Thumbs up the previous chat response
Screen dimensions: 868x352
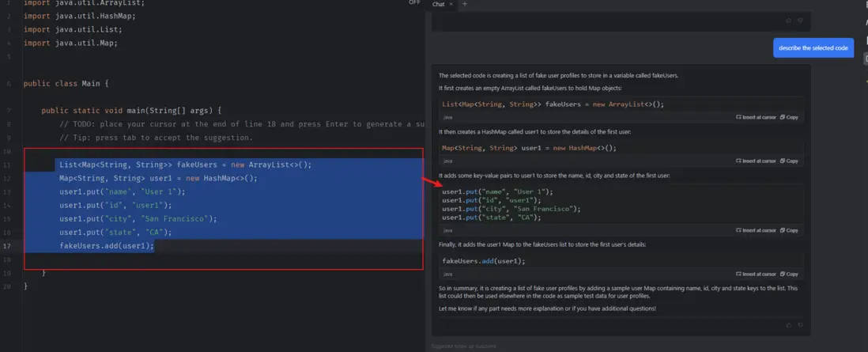click(788, 21)
